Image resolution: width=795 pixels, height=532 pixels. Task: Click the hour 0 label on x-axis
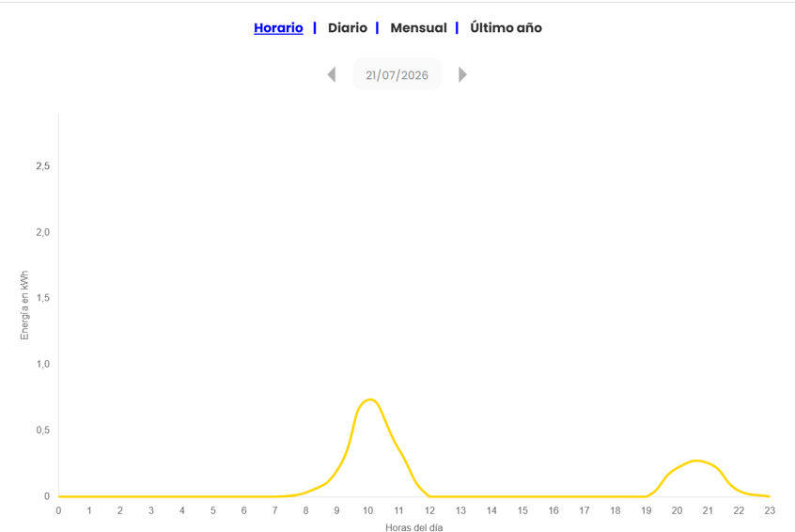(58, 510)
